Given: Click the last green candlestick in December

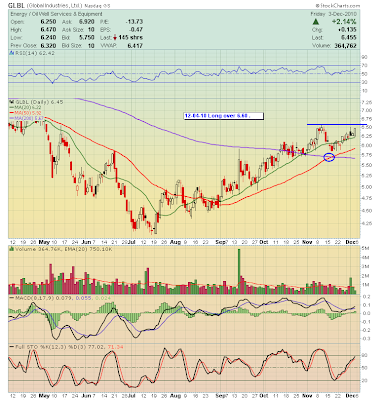Looking at the screenshot, I should [354, 133].
